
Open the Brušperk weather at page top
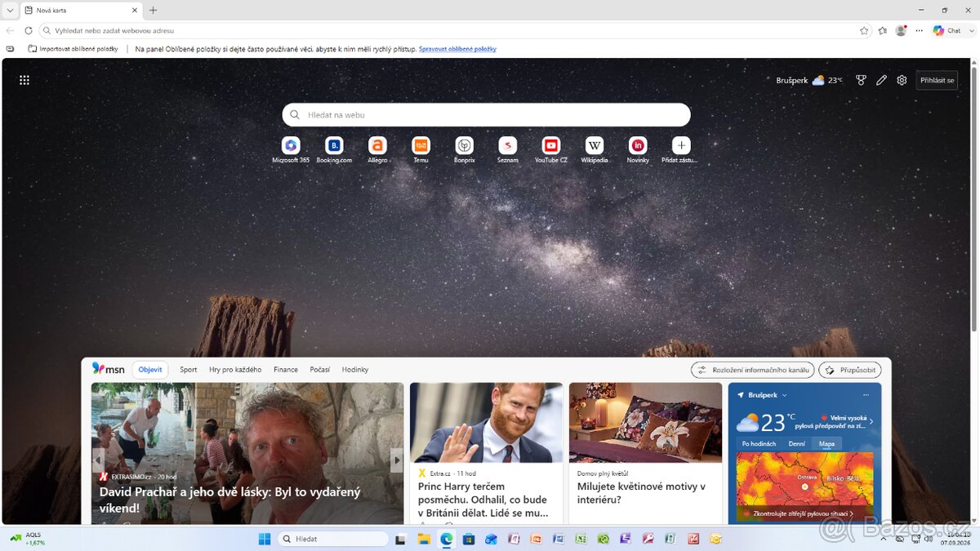809,80
